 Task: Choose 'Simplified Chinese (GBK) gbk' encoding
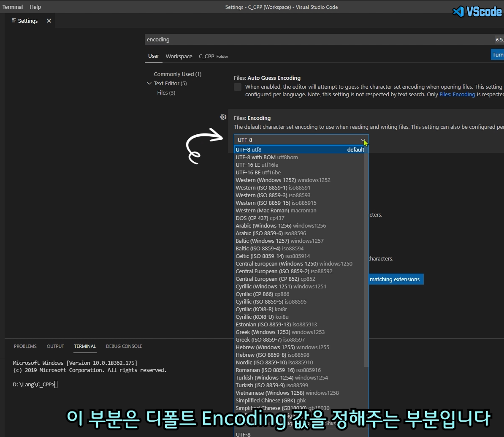pyautogui.click(x=300, y=401)
